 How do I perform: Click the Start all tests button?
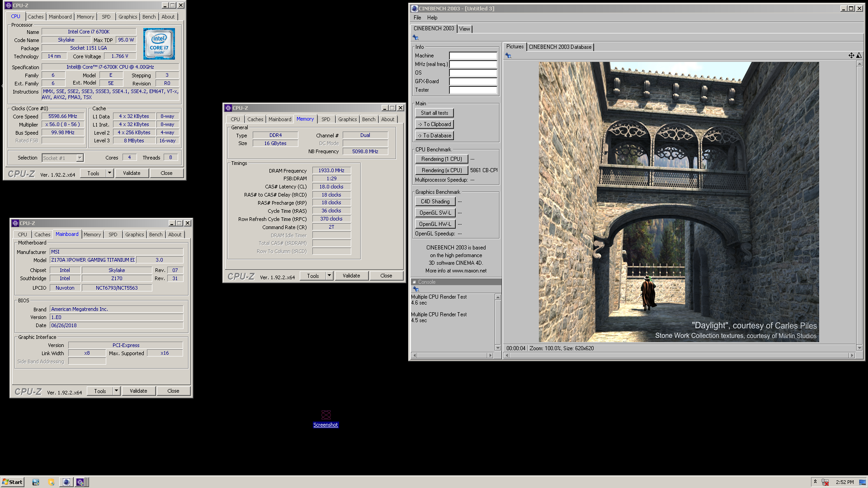pos(434,113)
